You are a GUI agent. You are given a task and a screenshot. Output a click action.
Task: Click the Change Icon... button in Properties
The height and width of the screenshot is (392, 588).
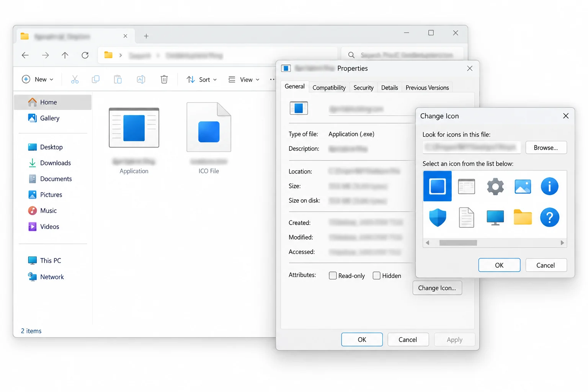click(437, 288)
